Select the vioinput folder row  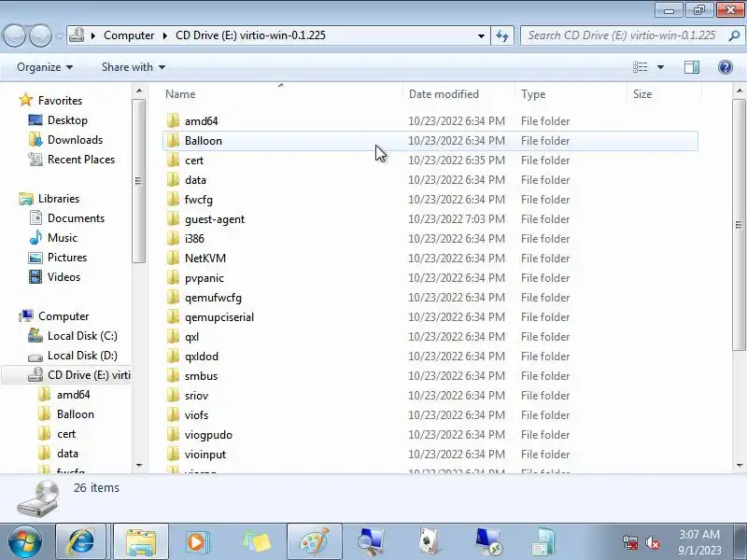pos(430,454)
